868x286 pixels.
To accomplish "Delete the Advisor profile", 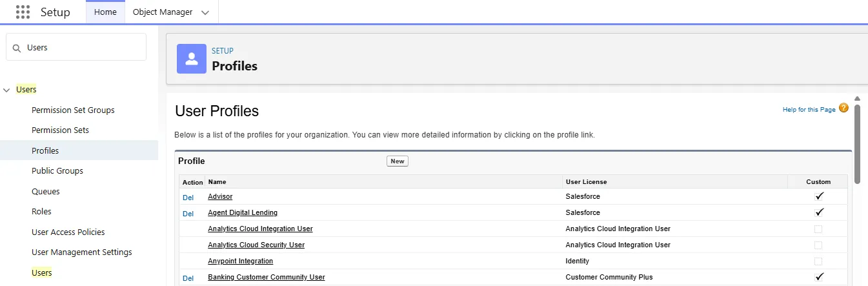I will coord(188,197).
